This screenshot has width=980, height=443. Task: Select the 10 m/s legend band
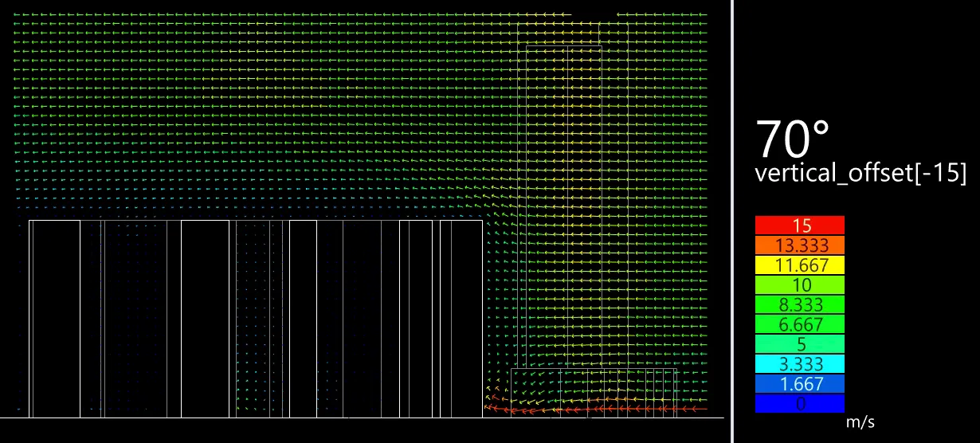pyautogui.click(x=799, y=285)
